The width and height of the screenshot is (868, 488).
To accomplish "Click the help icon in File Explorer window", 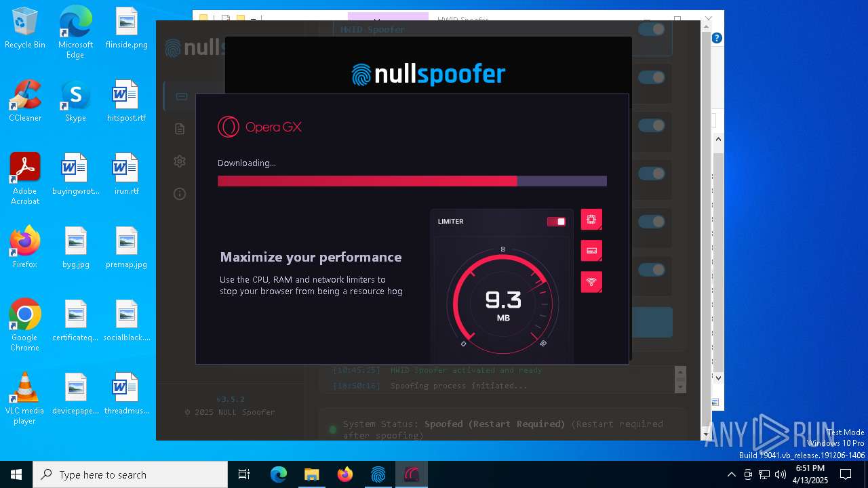I will click(x=717, y=38).
